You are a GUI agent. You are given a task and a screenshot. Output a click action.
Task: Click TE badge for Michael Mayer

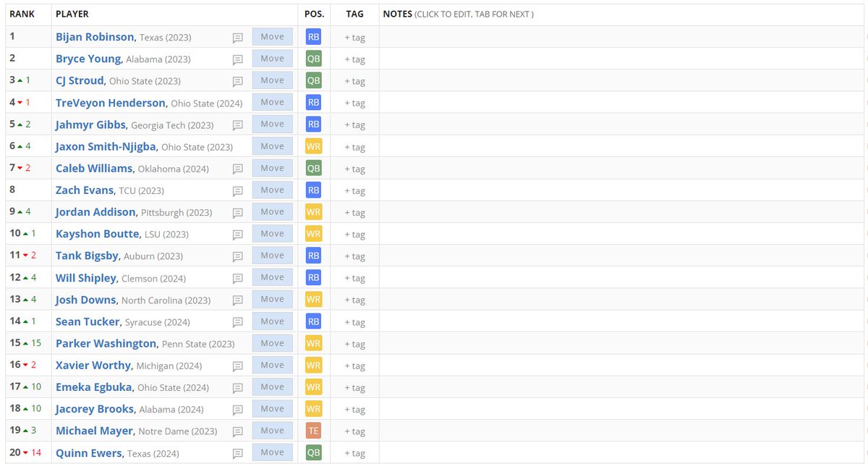(313, 431)
